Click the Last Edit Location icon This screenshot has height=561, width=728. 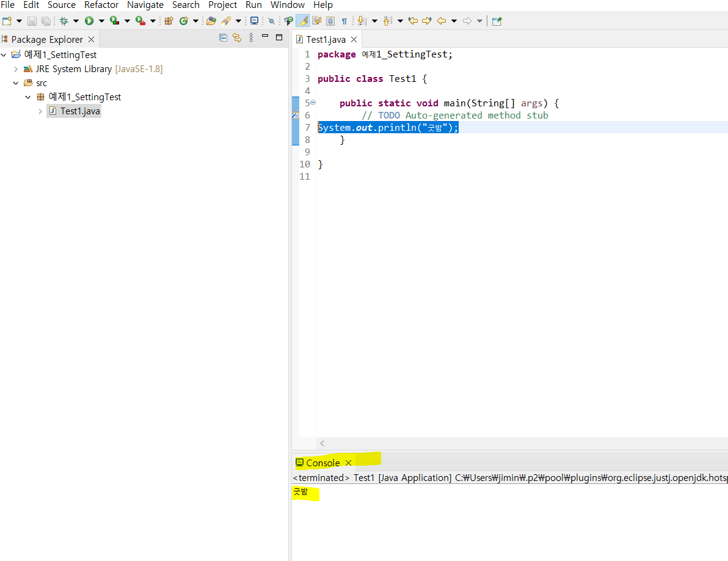pos(413,21)
